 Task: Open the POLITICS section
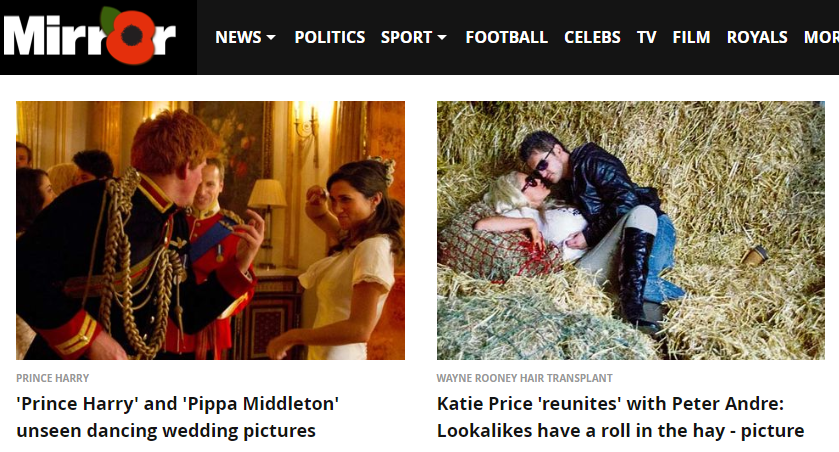pyautogui.click(x=330, y=37)
